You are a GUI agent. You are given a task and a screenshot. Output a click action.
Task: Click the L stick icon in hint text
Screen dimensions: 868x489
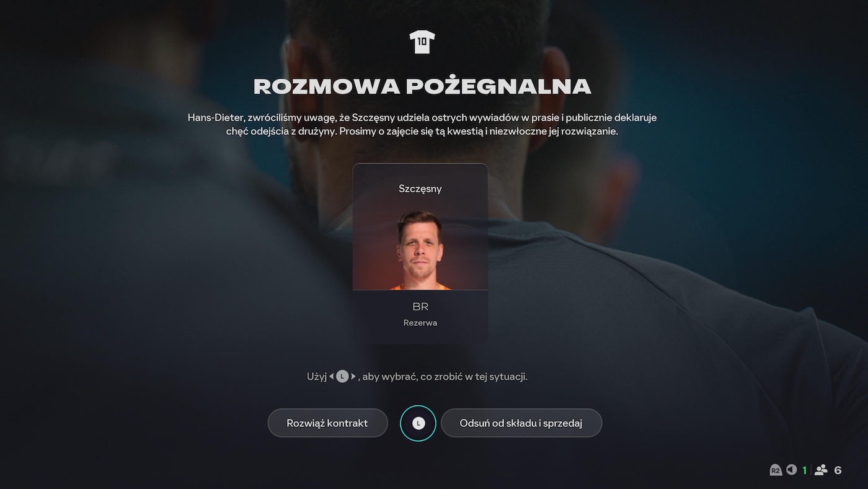(x=342, y=376)
